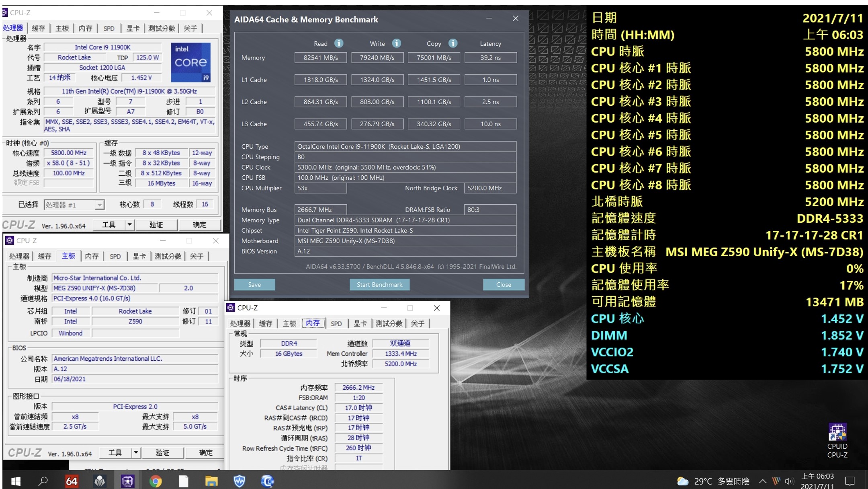Open taskbar search magnifier
This screenshot has height=489, width=868.
pyautogui.click(x=43, y=481)
